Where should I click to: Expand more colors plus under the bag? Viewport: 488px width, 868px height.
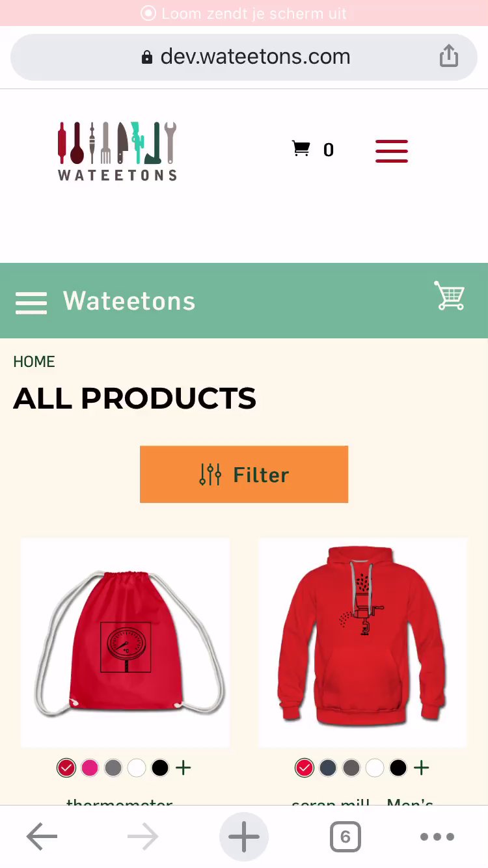pyautogui.click(x=183, y=768)
